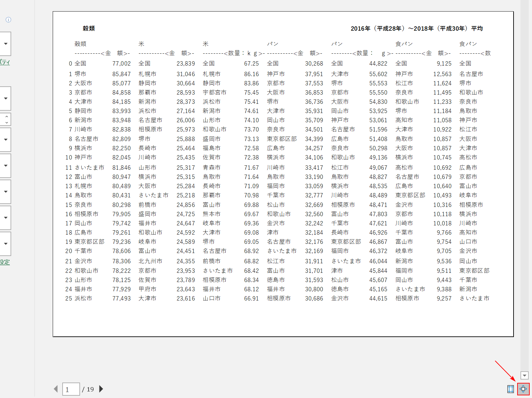Click the city 青森市

(x=211, y=168)
